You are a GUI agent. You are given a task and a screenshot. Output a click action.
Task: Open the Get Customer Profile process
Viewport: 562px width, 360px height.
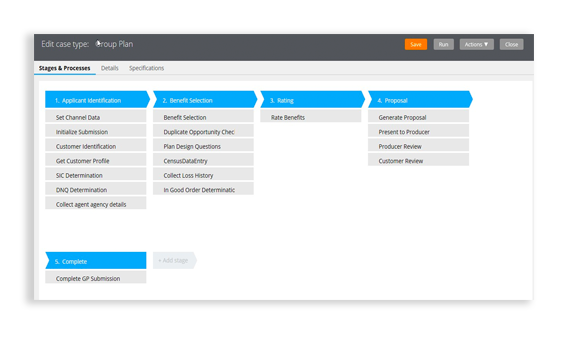pos(96,160)
